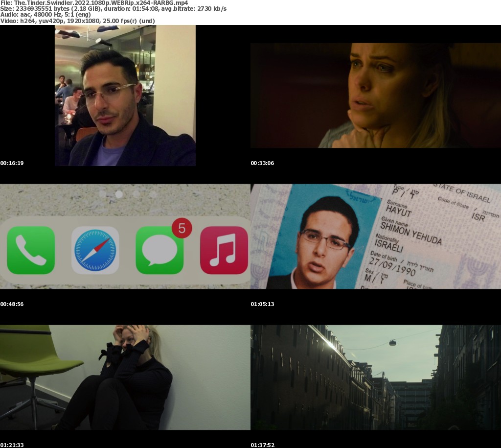Launch the red Music app icon
Screen dimensions: 501x448
click(x=224, y=250)
